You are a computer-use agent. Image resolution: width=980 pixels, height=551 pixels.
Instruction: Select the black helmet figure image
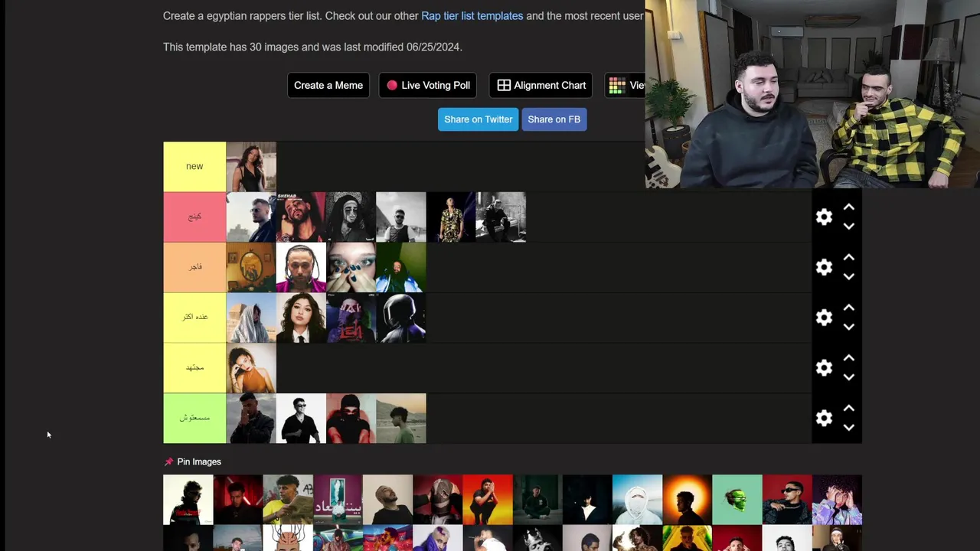pos(401,318)
